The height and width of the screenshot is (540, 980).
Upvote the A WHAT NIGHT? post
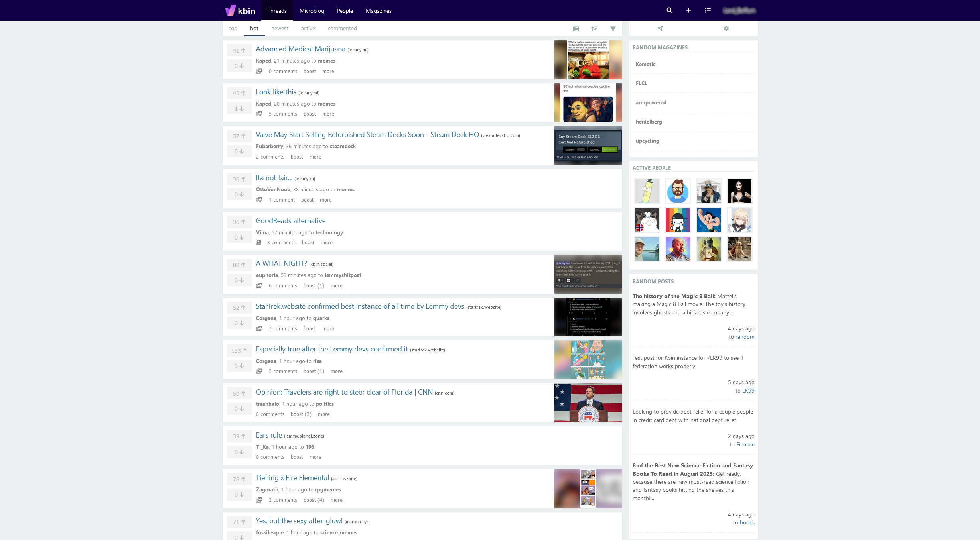point(239,264)
